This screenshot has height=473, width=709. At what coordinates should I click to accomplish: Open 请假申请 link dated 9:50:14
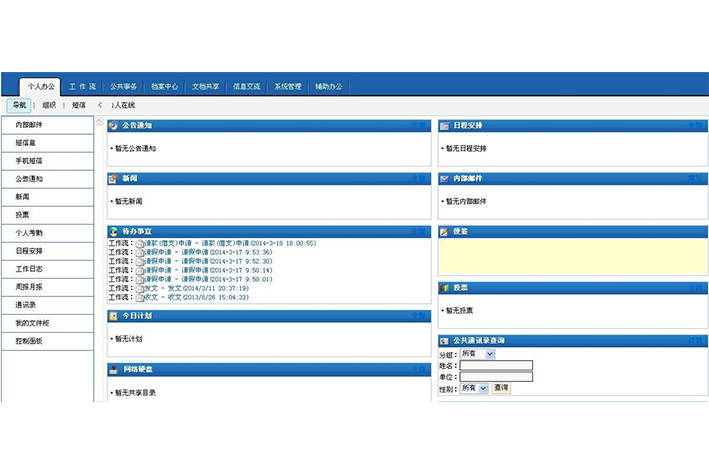(208, 270)
